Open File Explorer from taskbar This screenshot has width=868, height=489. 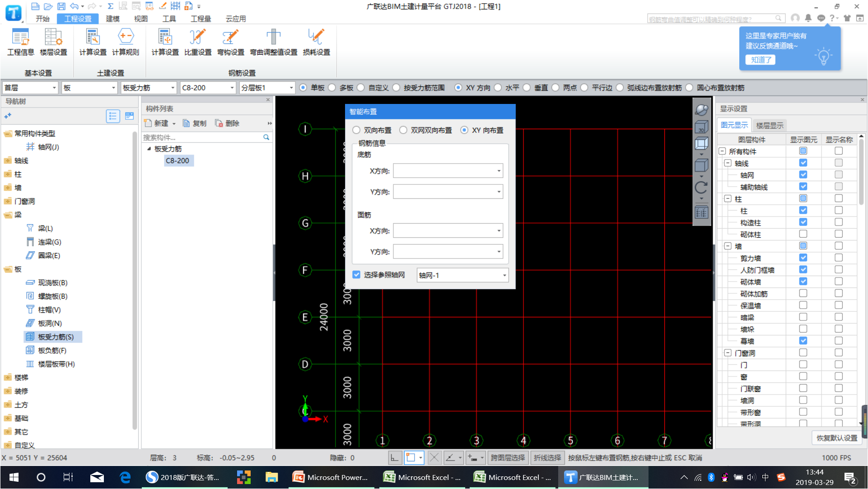(x=271, y=477)
